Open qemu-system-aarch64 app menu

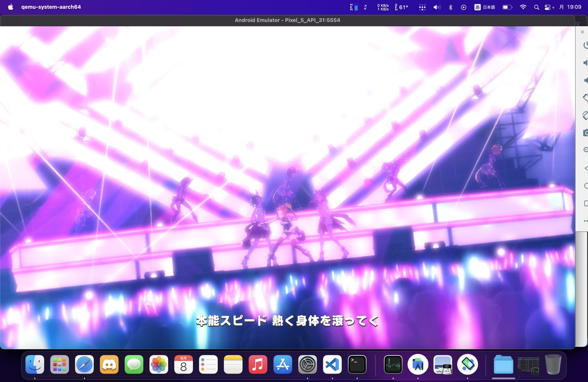click(x=51, y=7)
